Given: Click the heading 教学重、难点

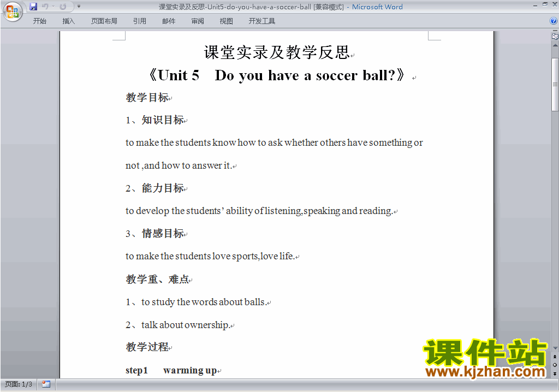Looking at the screenshot, I should click(157, 279).
